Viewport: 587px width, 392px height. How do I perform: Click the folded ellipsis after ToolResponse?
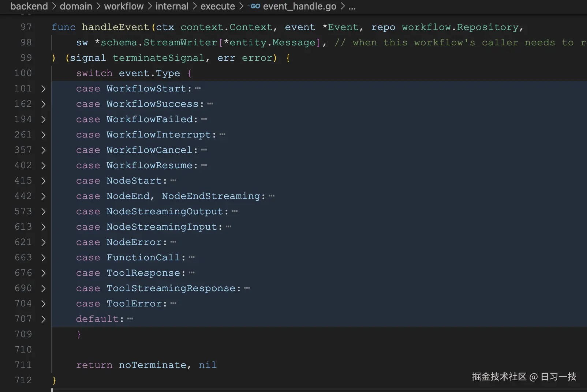point(192,273)
